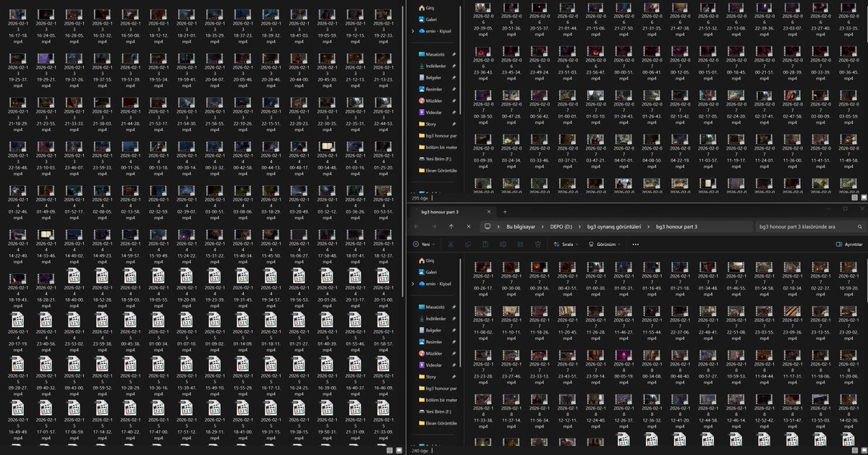This screenshot has width=868, height=455.
Task: Toggle the Ayrıntılar details pane
Action: tap(850, 244)
